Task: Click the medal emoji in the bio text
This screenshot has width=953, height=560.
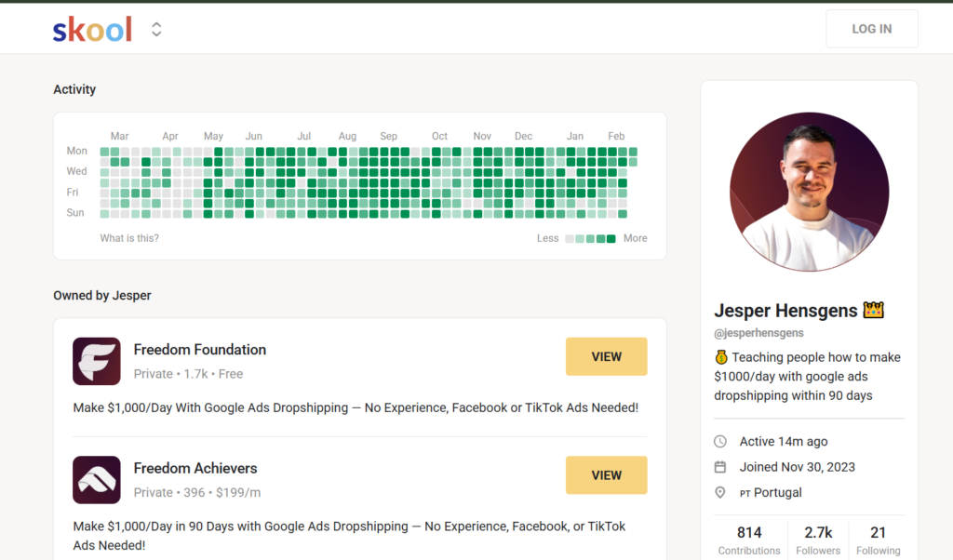Action: tap(721, 356)
